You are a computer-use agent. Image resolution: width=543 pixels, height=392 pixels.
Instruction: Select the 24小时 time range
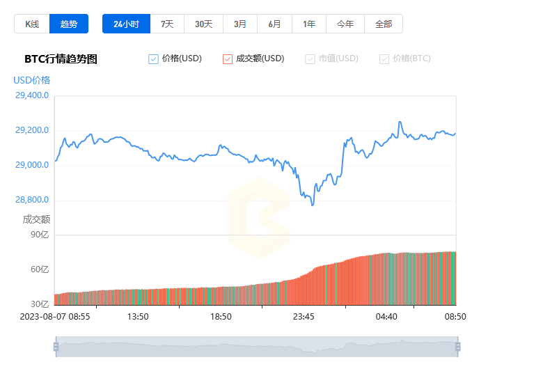(x=126, y=24)
